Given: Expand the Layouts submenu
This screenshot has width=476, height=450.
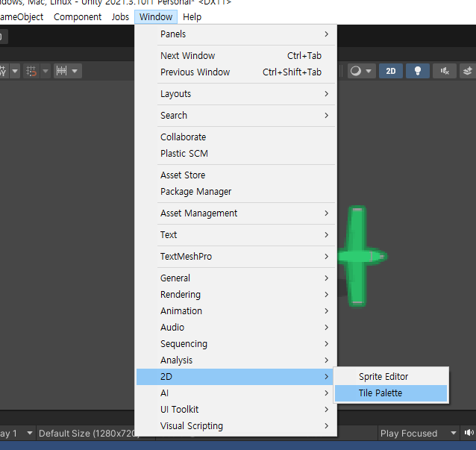Looking at the screenshot, I should click(x=237, y=94).
